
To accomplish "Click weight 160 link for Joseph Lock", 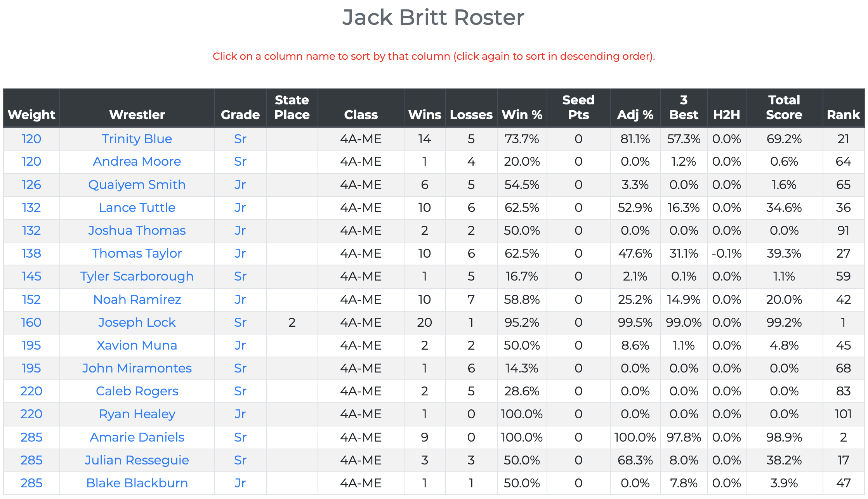I will click(x=31, y=322).
